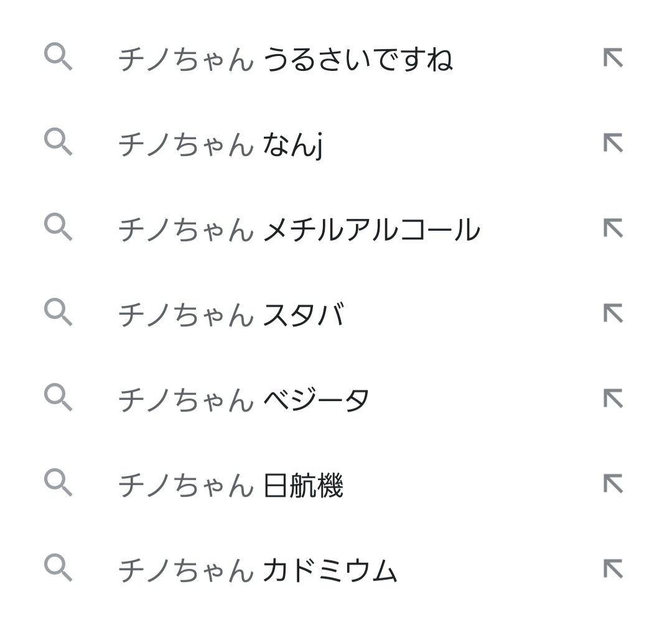Fill search box using うるさいですね arrow
The width and height of the screenshot is (672, 635).
coord(613,58)
